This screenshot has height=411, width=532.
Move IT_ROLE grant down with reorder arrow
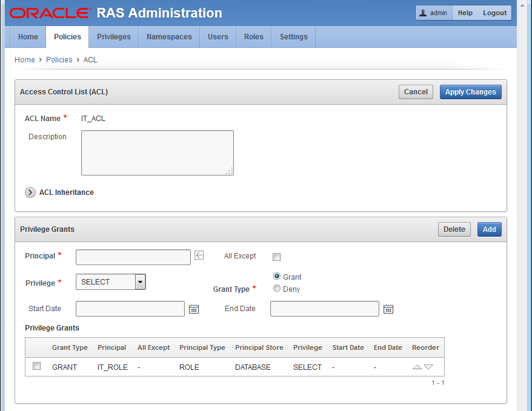[428, 367]
